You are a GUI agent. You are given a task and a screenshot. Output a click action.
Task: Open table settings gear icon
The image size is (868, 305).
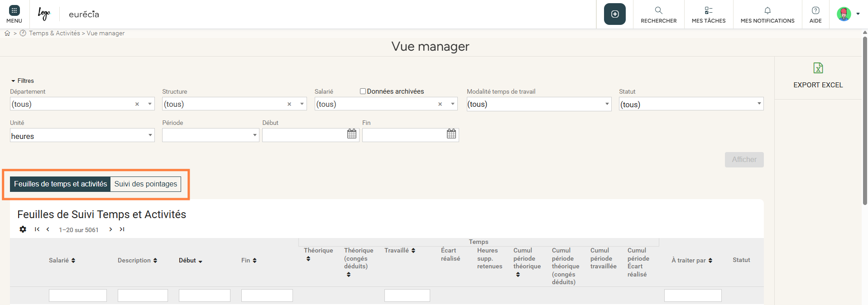[23, 229]
